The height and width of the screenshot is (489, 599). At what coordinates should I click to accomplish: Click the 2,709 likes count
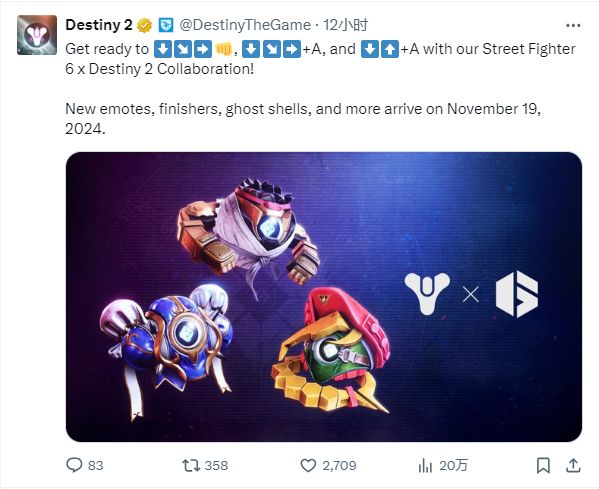(x=339, y=465)
